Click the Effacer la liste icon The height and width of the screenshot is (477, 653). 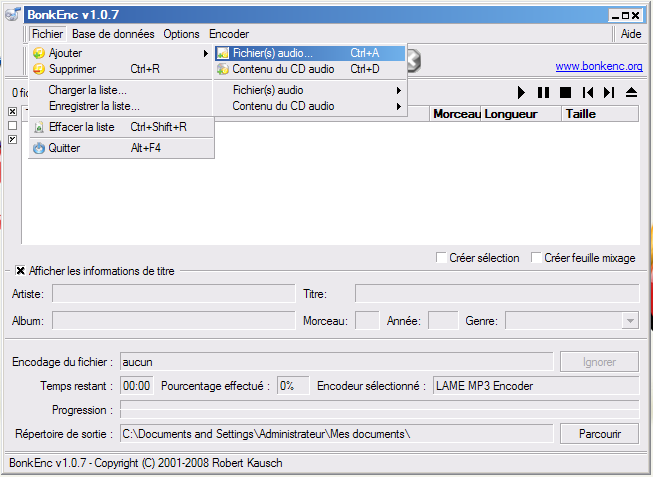[x=39, y=127]
